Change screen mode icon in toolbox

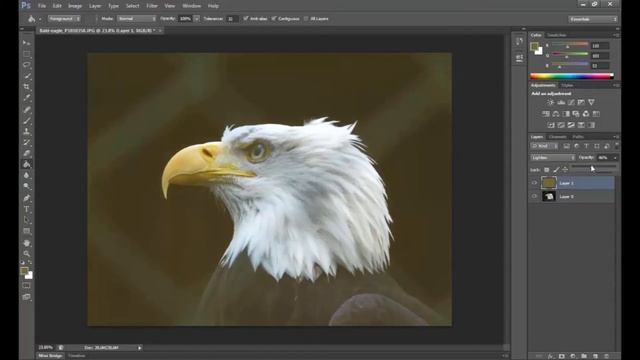(x=27, y=297)
